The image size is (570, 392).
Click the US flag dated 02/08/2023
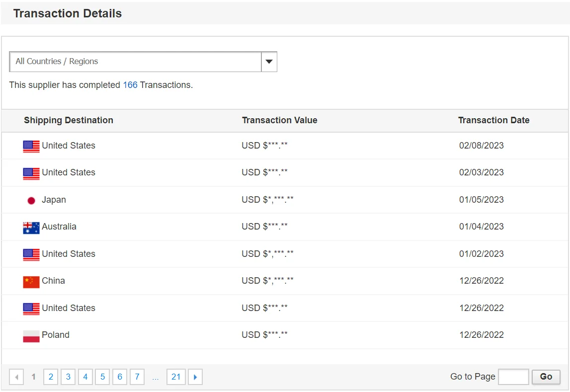click(31, 146)
